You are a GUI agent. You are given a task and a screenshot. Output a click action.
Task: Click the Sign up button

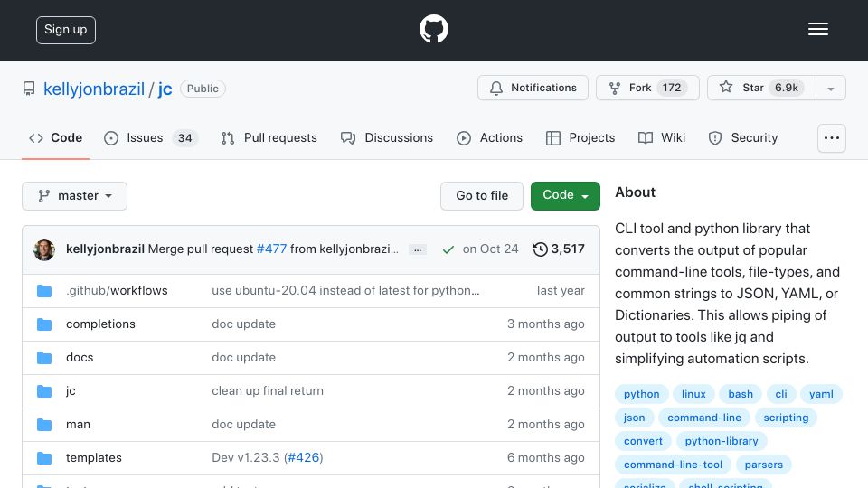tap(66, 30)
